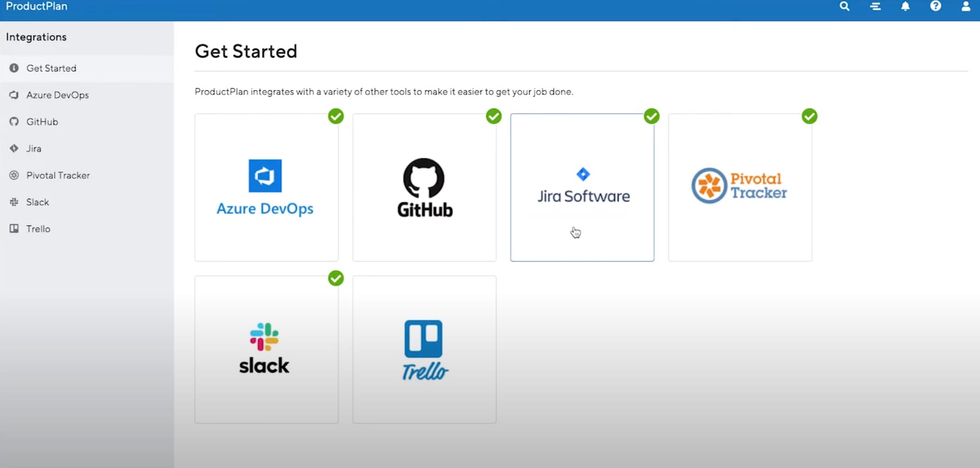Click the Azure DevOps sidebar icon
The image size is (980, 468).
(14, 95)
